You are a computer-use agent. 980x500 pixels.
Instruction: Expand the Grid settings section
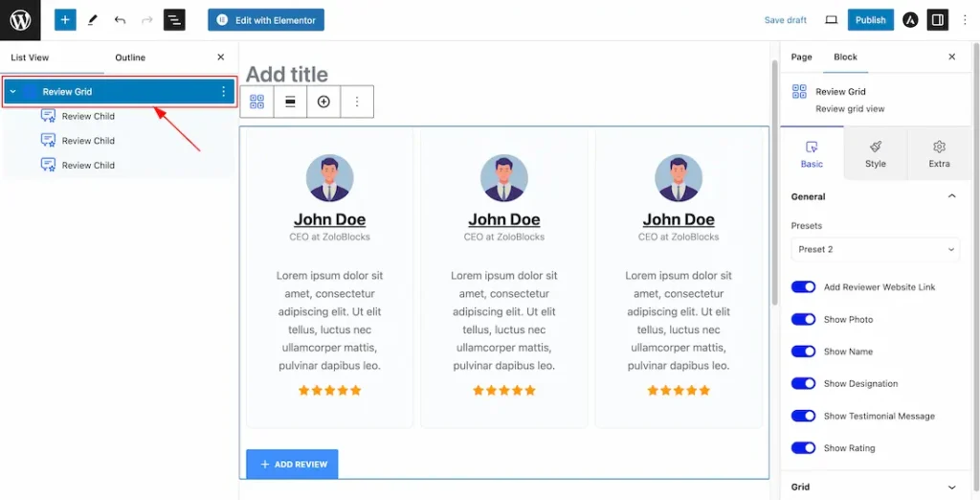click(875, 487)
